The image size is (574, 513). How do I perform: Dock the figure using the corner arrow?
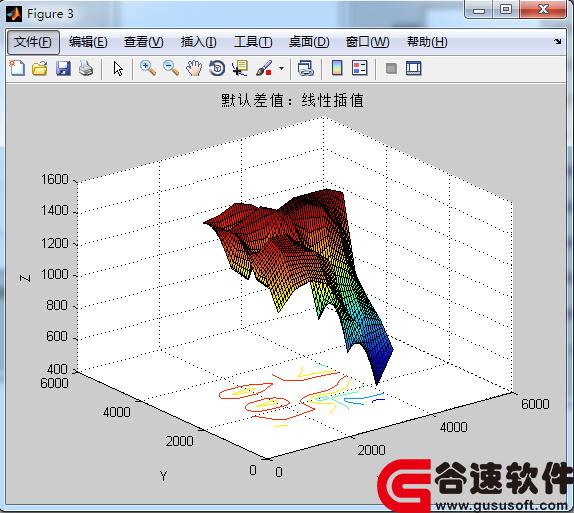pyautogui.click(x=557, y=41)
